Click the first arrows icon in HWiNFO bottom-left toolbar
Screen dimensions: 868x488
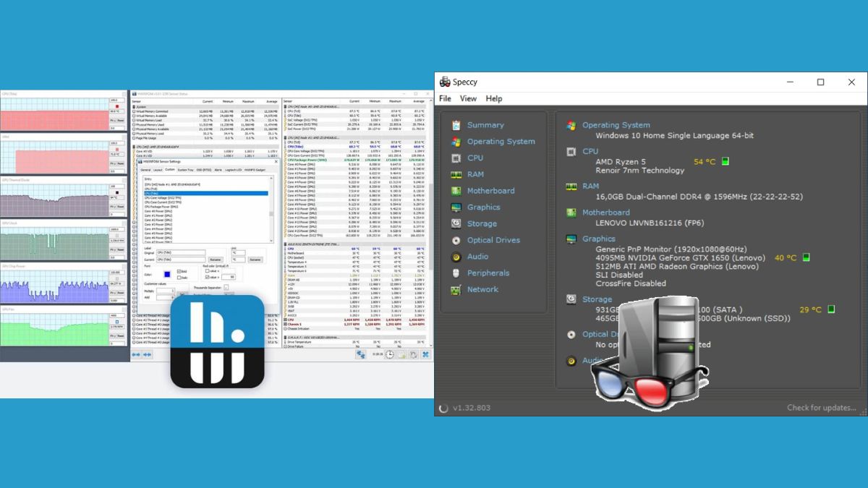(136, 354)
